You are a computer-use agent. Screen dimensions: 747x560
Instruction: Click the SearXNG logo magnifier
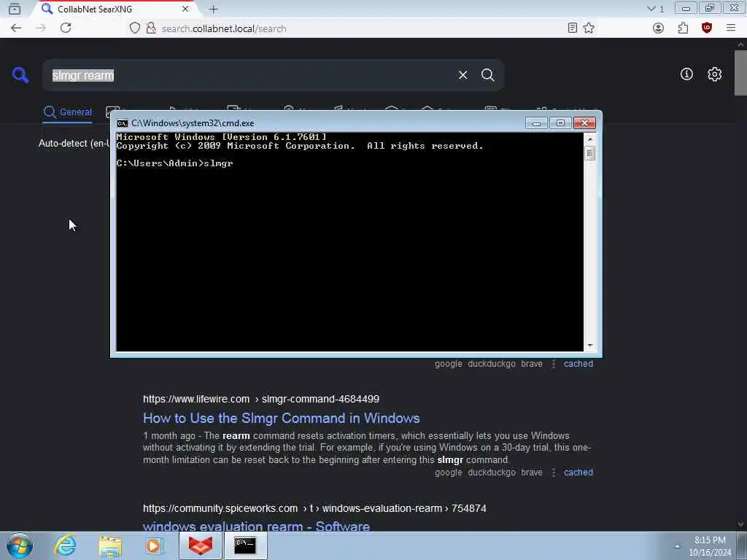pyautogui.click(x=20, y=75)
